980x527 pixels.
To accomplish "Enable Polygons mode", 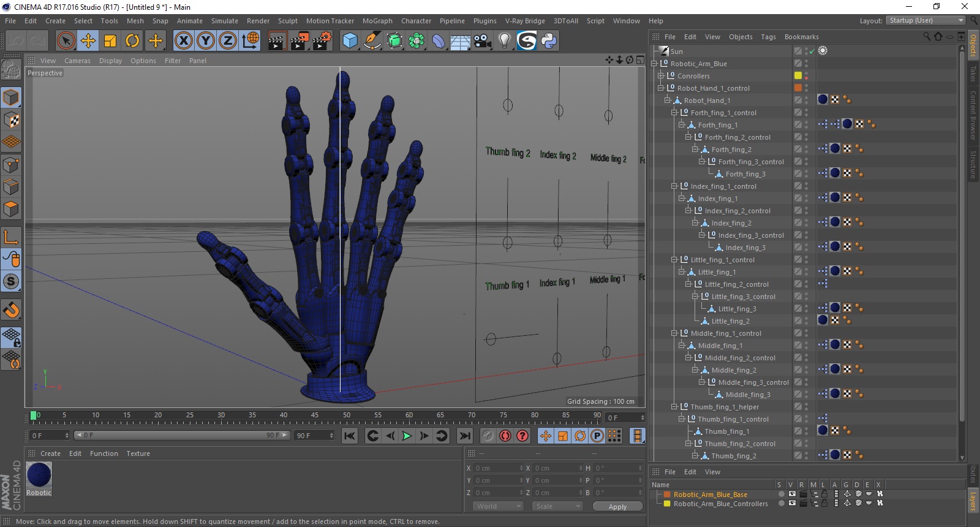I will pos(11,209).
